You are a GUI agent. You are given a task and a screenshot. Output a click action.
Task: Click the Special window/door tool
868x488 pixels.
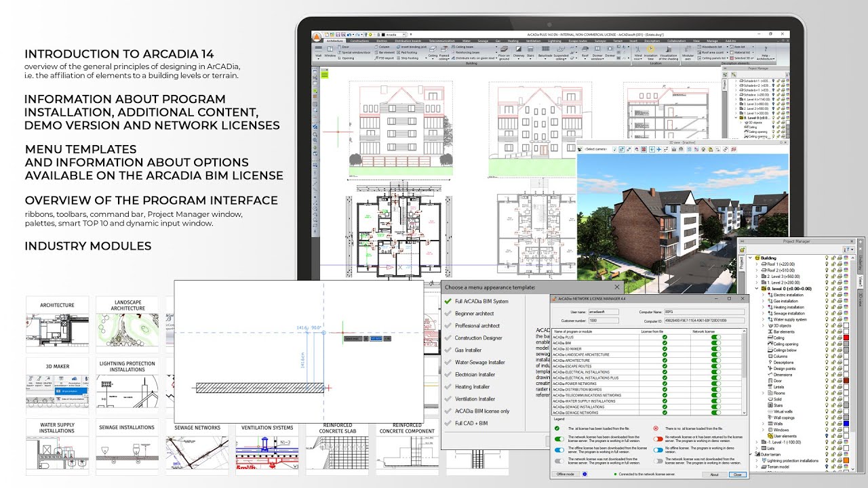[x=354, y=52]
